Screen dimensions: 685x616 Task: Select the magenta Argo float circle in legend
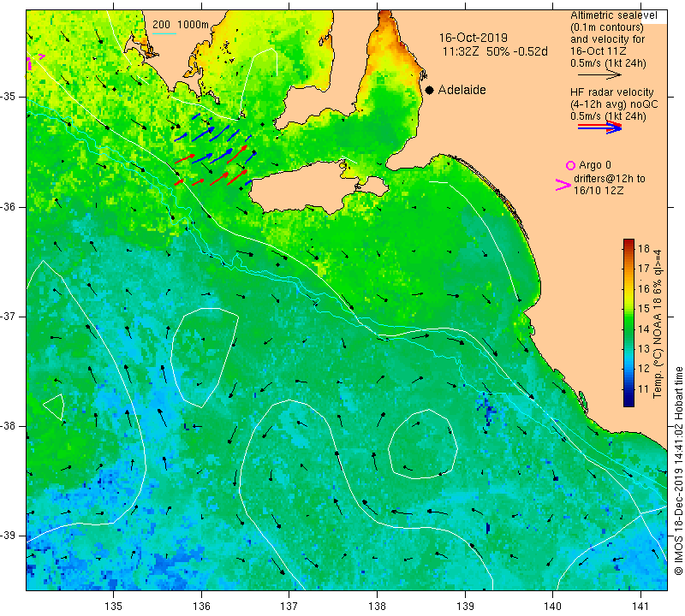[570, 165]
